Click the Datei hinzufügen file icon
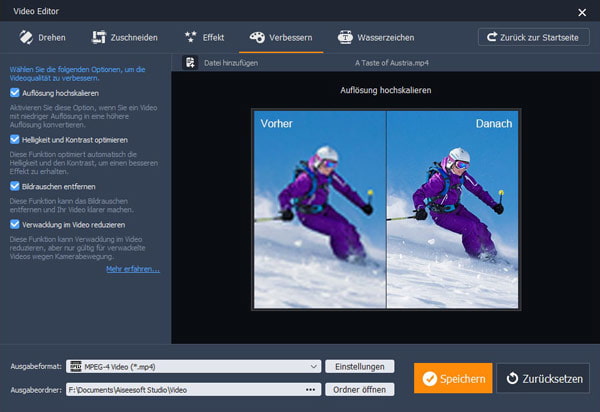Viewport: 600px width, 412px height. [190, 62]
